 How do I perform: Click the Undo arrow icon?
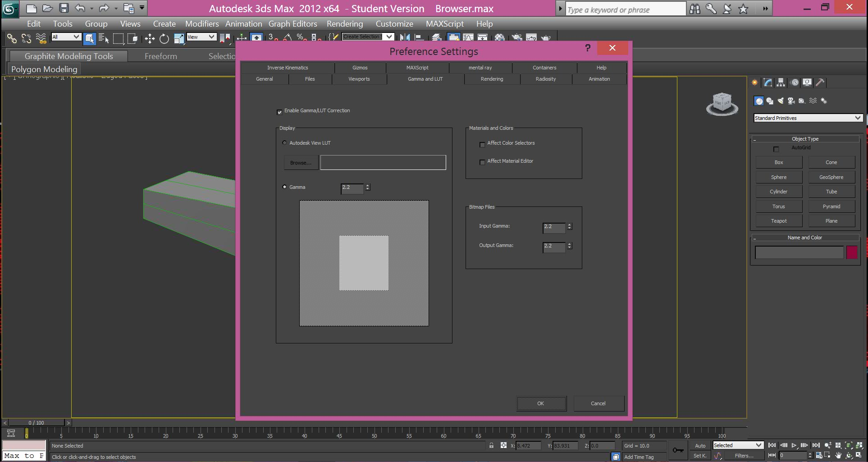pos(80,8)
